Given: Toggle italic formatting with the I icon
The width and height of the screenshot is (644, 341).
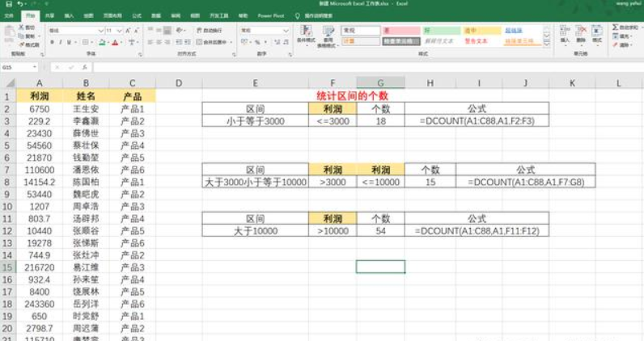Looking at the screenshot, I should [61, 42].
